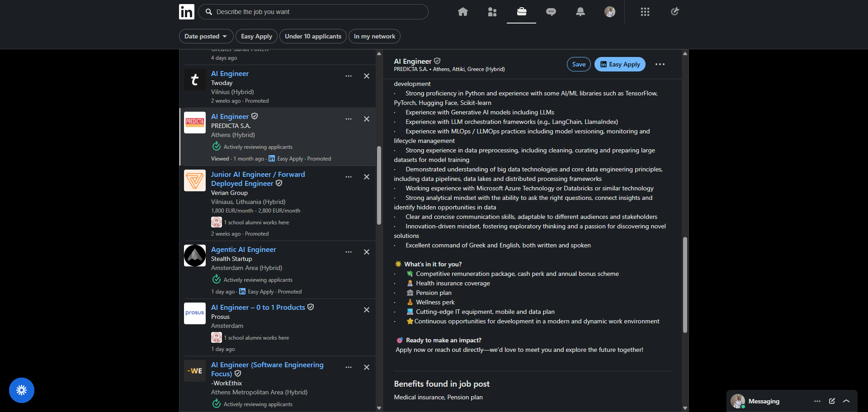Open the Date posted filter dropdown
The width and height of the screenshot is (868, 412).
[206, 36]
